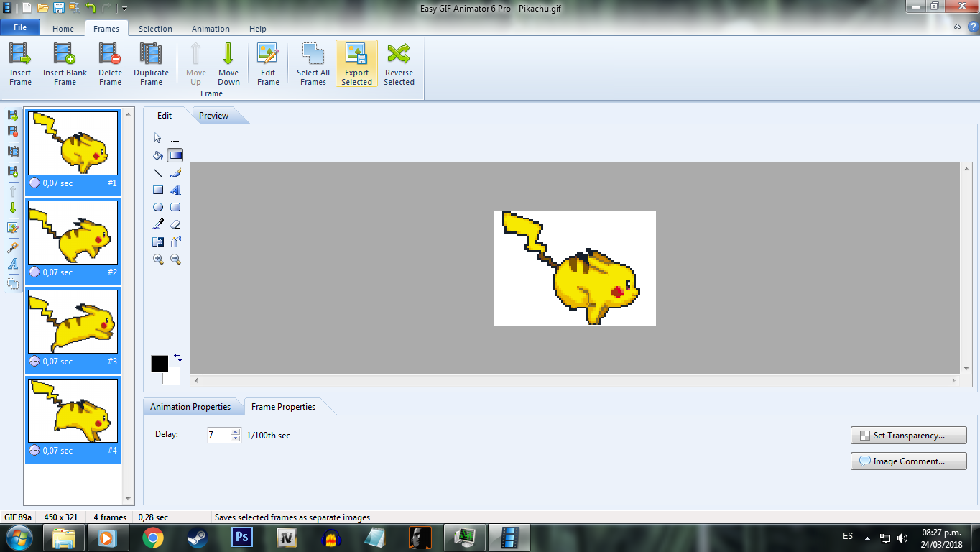Viewport: 980px width, 552px height.
Task: Click Insert Blank Frame in the ribbon
Action: (x=65, y=64)
